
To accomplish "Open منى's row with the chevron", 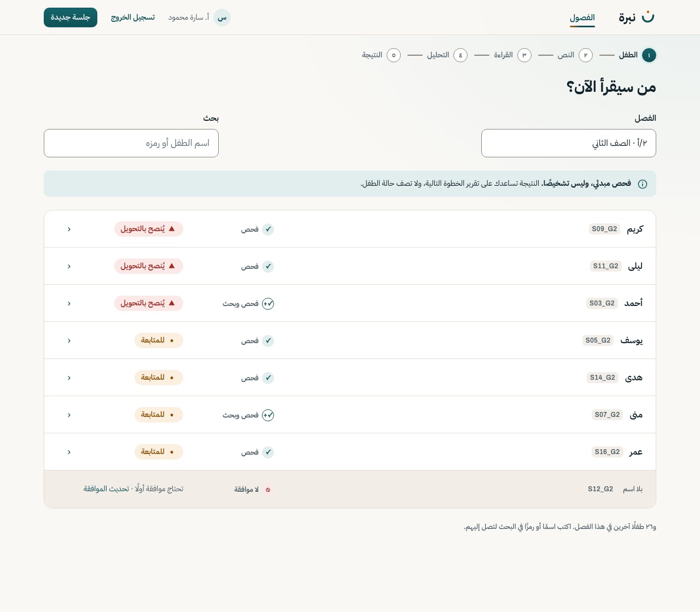I will [69, 415].
